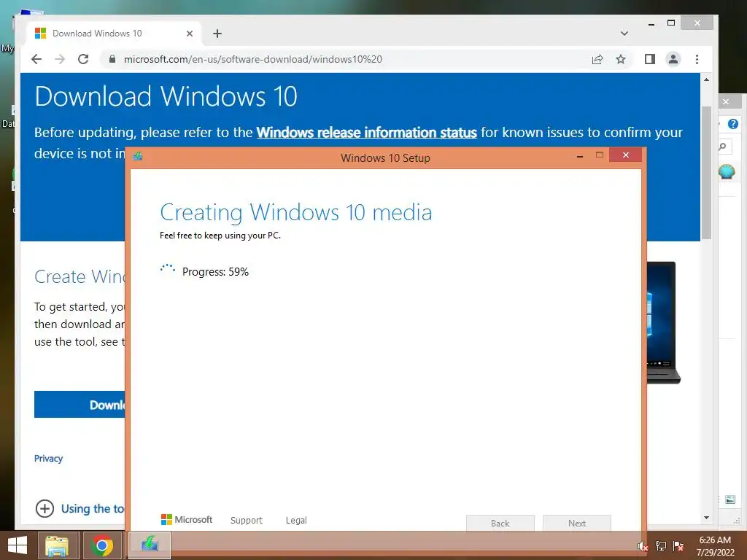Expand the Using the tool section

pyautogui.click(x=80, y=508)
